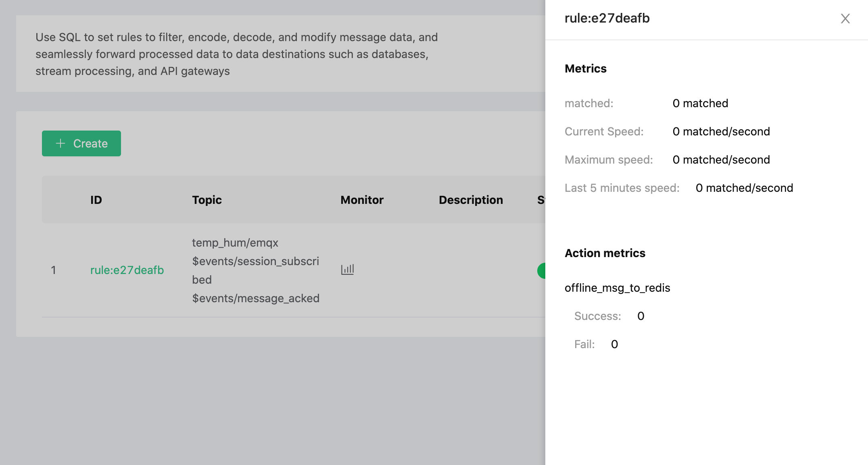Viewport: 868px width, 465px height.
Task: Toggle the green status switch of rule row
Action: pos(541,270)
